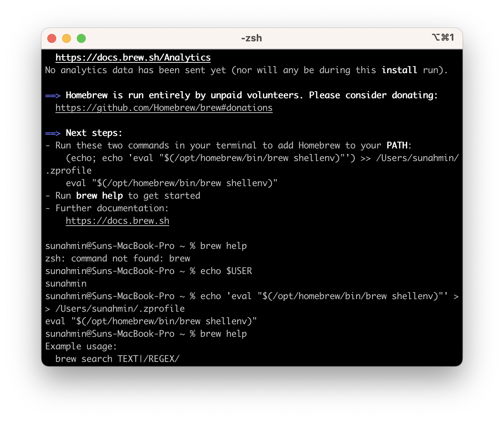Open the docs.brew.sh/Analytics link
Viewport: 504px width, 421px height.
pyautogui.click(x=133, y=58)
